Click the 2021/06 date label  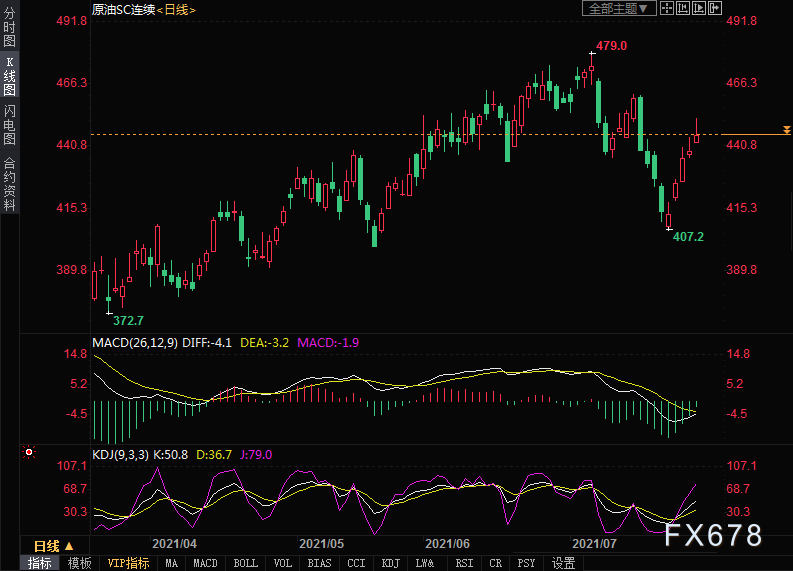click(x=448, y=544)
